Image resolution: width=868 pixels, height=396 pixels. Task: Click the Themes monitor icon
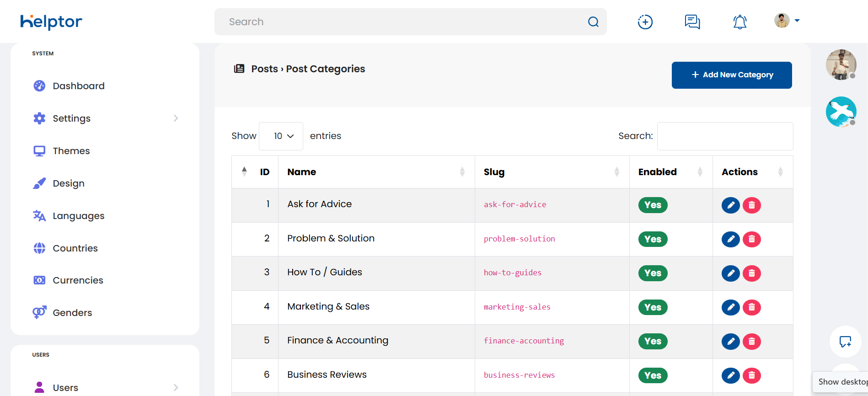pyautogui.click(x=39, y=151)
